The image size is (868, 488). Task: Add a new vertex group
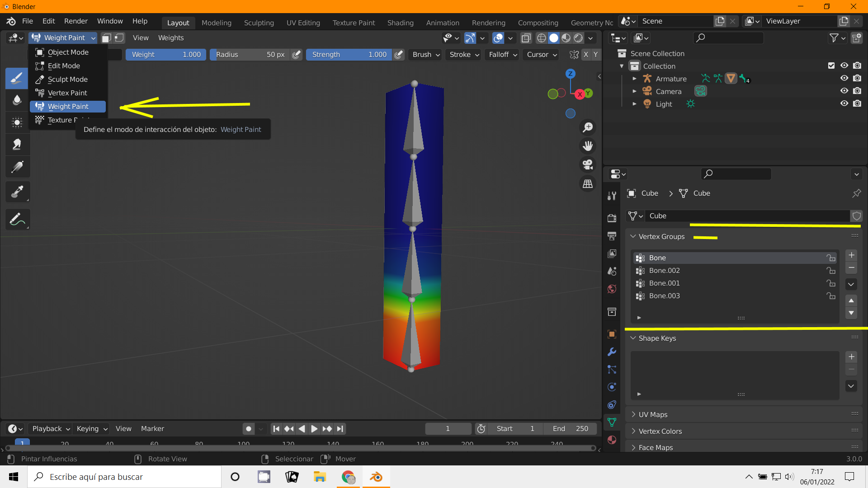click(851, 255)
